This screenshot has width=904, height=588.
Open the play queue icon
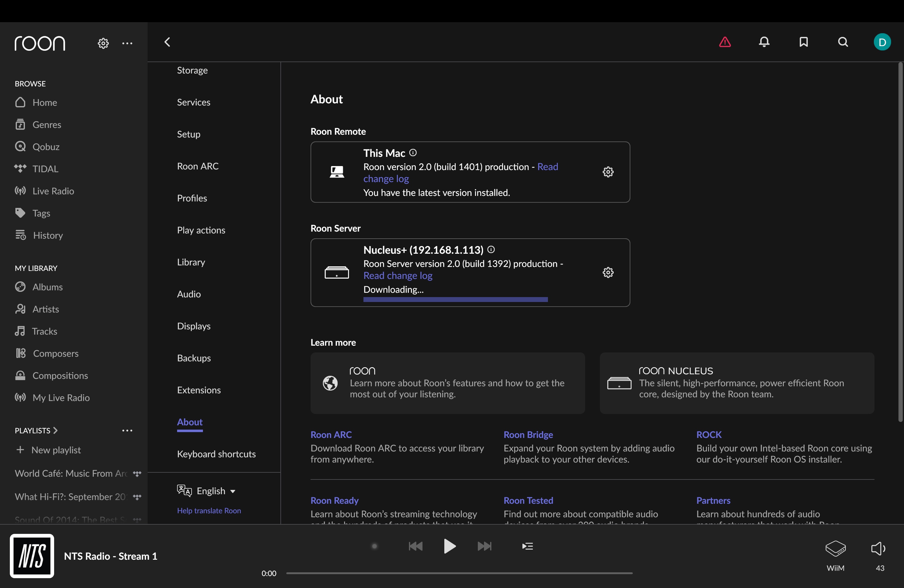point(528,546)
